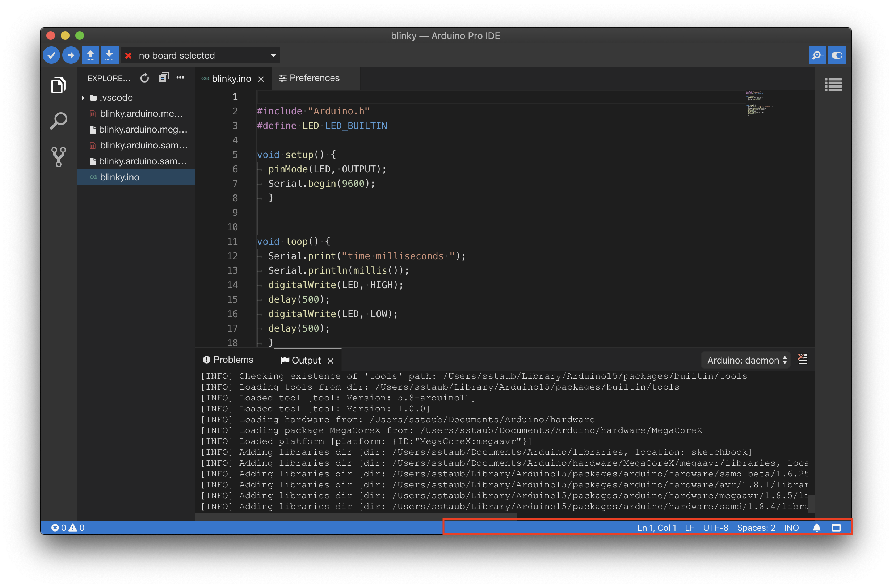
Task: Clear the output with clear icon
Action: (x=802, y=359)
